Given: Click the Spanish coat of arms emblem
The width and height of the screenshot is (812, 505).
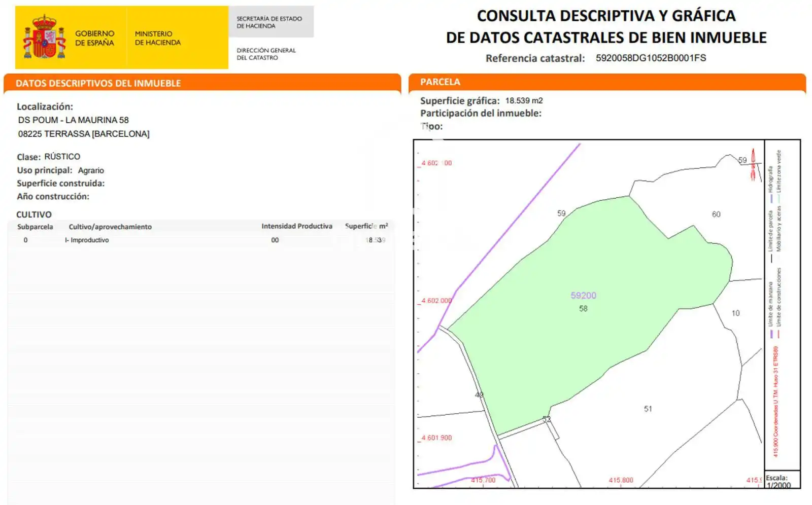Looking at the screenshot, I should coord(45,37).
